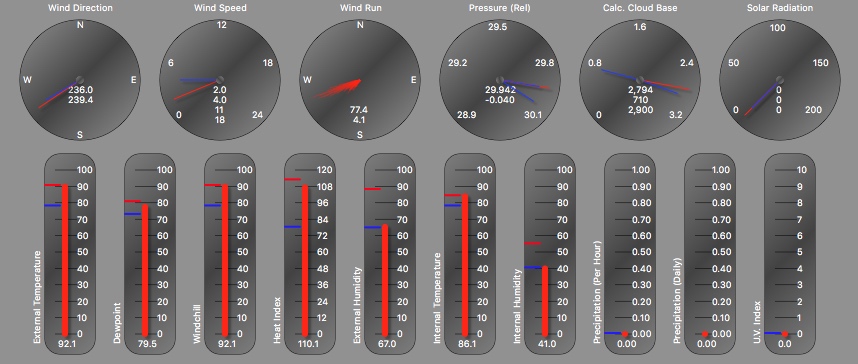The width and height of the screenshot is (858, 364).
Task: Select the Dewpoint thermometer bar
Action: tap(150, 253)
